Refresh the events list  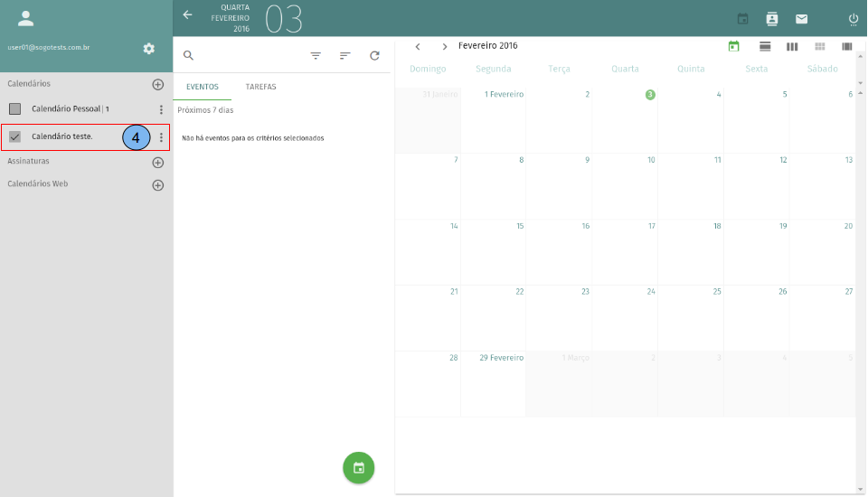[374, 55]
